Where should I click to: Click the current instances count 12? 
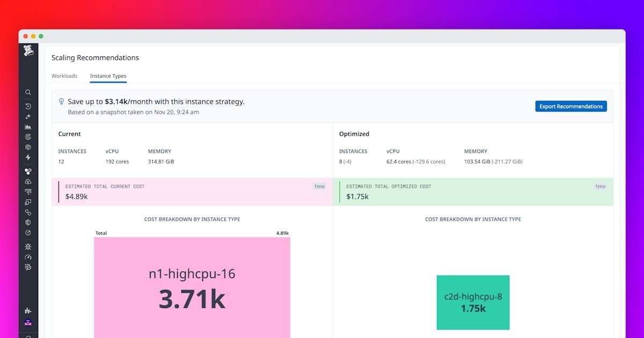pos(61,161)
